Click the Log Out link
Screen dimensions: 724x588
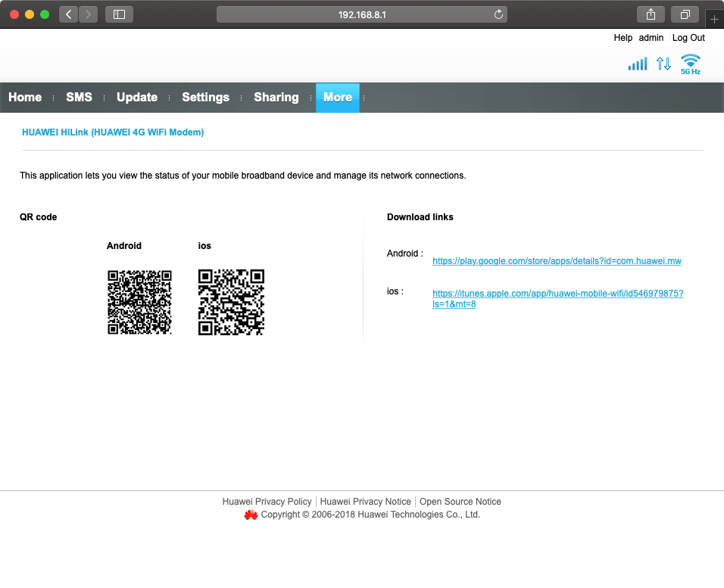pos(688,38)
